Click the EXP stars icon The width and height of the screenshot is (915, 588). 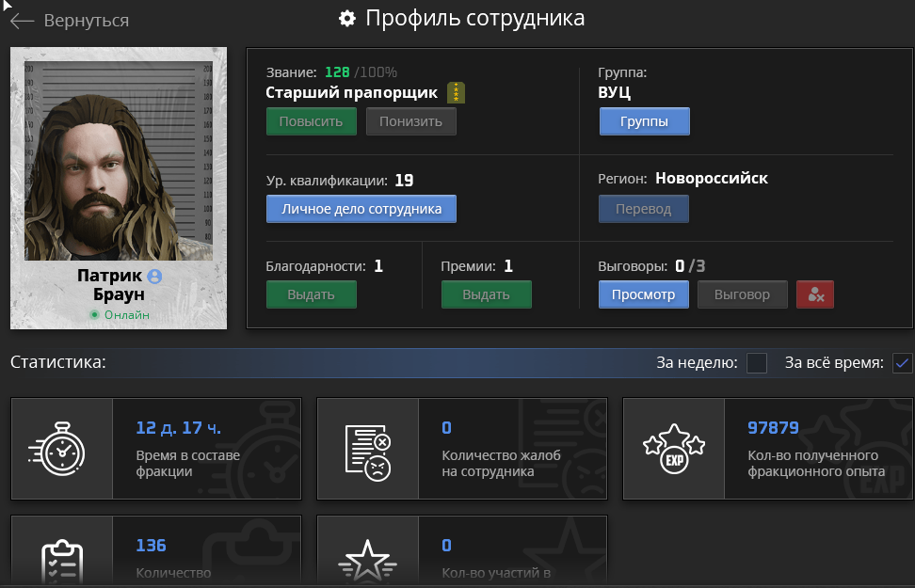pyautogui.click(x=674, y=449)
